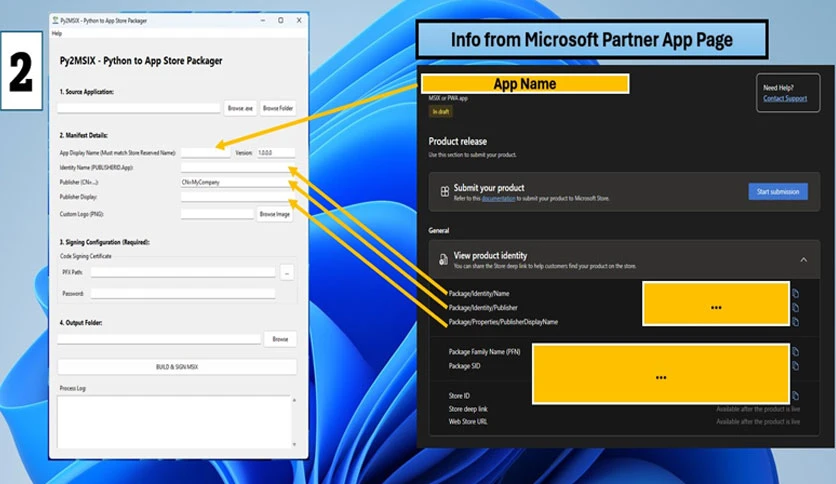This screenshot has height=484, width=836.
Task: Click the Package SID label
Action: [464, 366]
